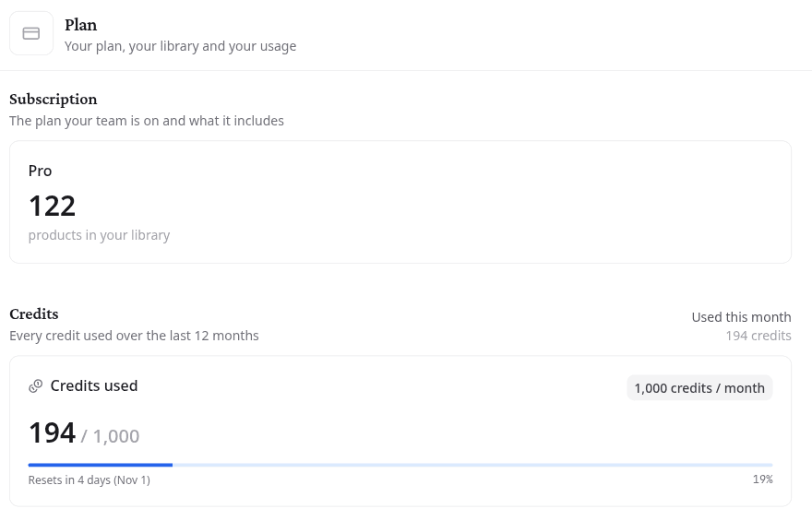The image size is (812, 509).
Task: Click the Your plan, your library subtitle
Action: tap(180, 46)
